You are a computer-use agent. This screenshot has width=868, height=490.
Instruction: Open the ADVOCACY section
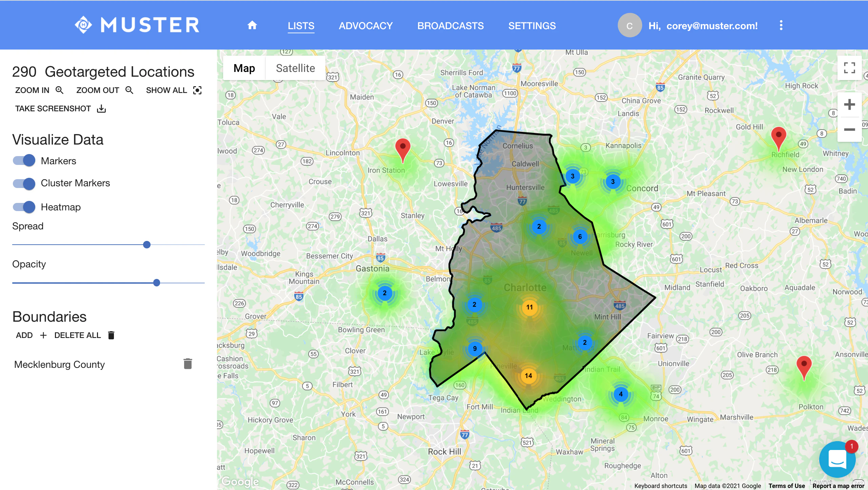[366, 26]
